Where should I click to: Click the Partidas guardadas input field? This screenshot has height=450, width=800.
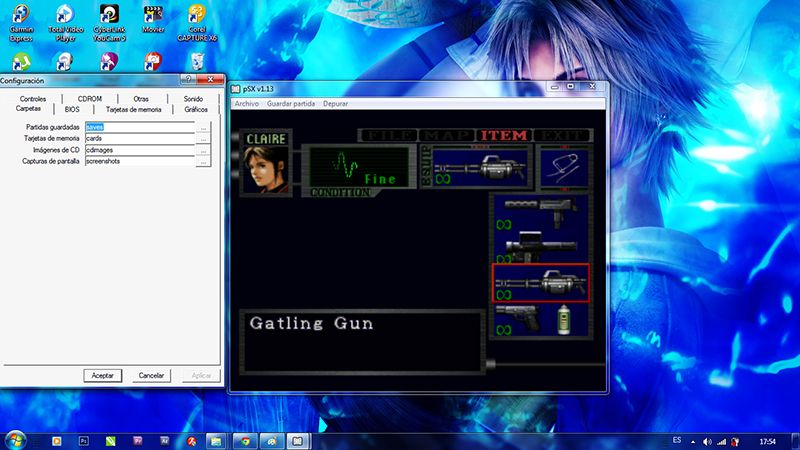[x=140, y=127]
